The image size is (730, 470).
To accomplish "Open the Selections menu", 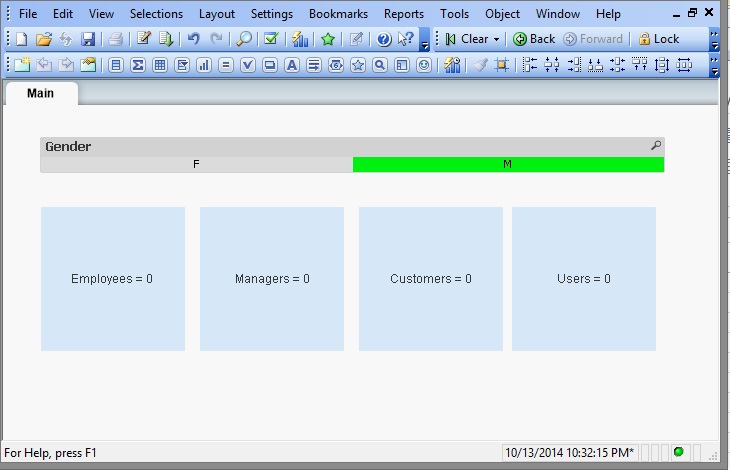I will (x=156, y=14).
